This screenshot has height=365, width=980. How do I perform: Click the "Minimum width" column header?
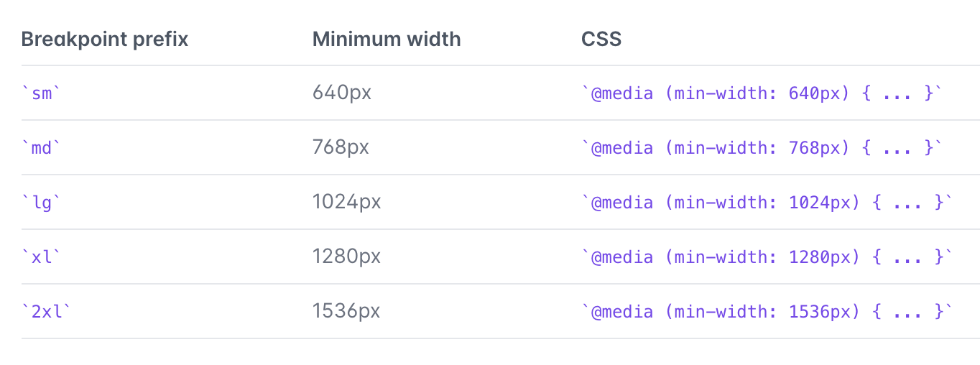387,39
